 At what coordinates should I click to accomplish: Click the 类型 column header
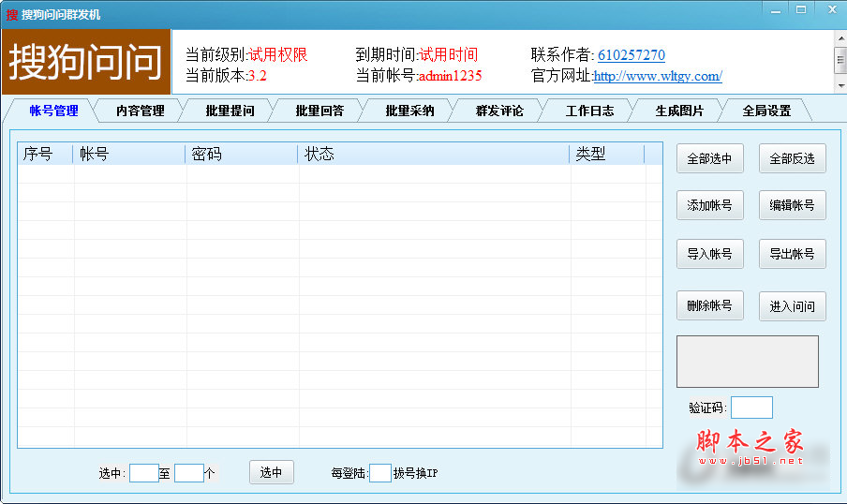(x=607, y=154)
